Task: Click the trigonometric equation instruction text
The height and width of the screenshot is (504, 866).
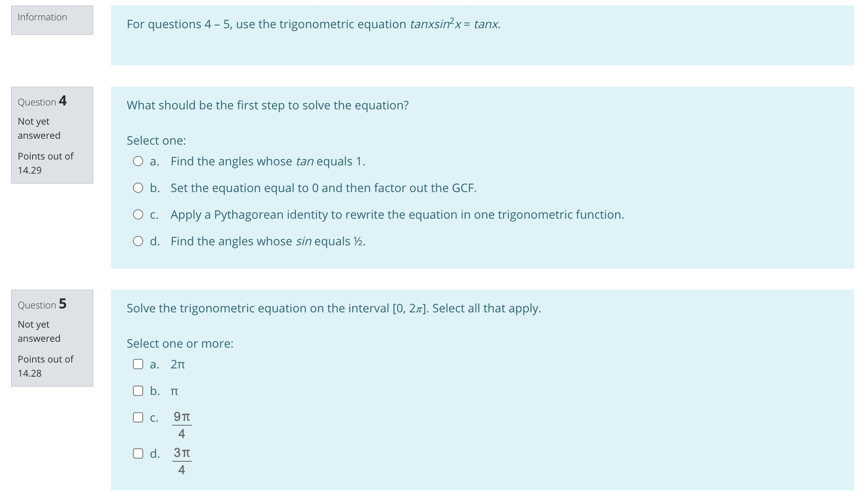Action: click(313, 24)
